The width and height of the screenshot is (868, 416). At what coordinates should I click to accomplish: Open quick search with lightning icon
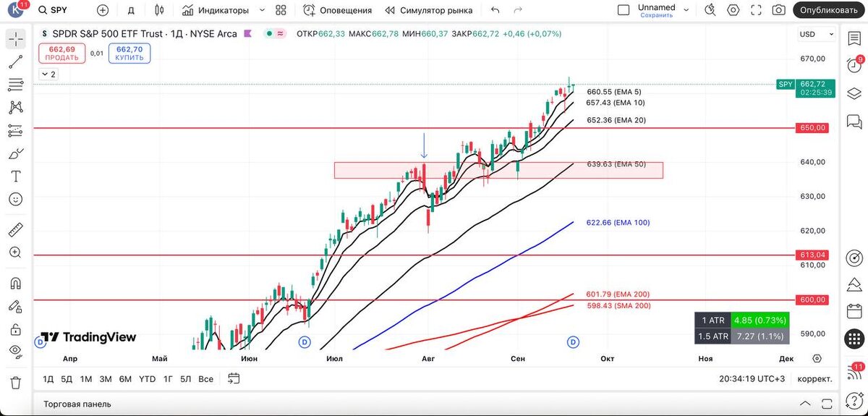(x=710, y=10)
